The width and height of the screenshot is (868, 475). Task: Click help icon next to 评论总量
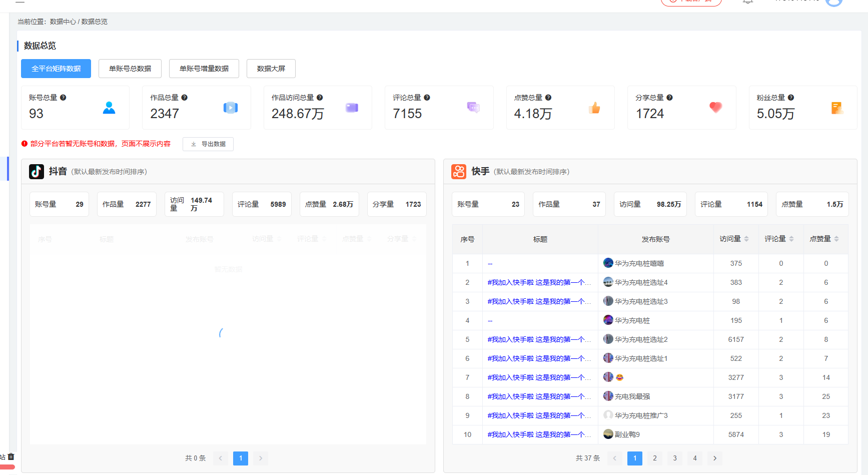(427, 98)
